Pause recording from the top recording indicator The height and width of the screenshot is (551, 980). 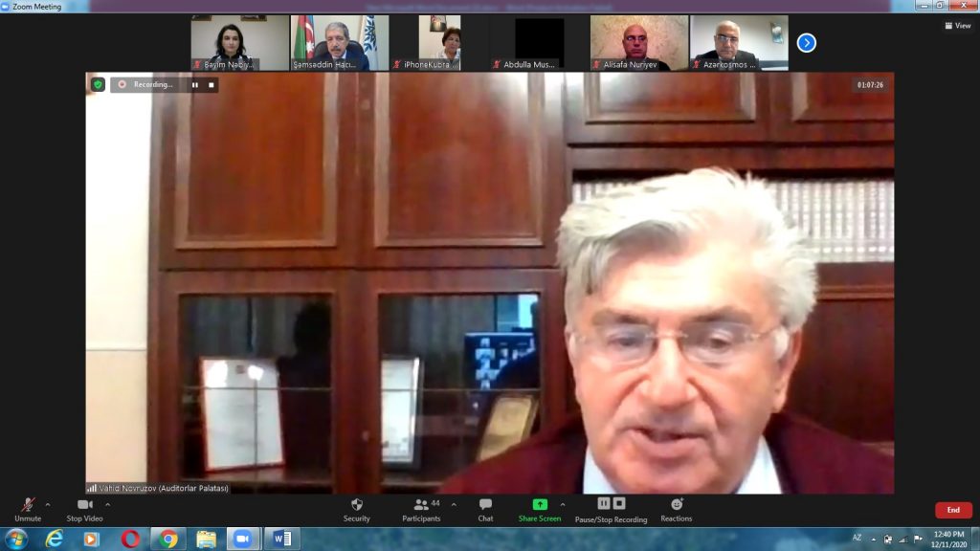point(195,84)
